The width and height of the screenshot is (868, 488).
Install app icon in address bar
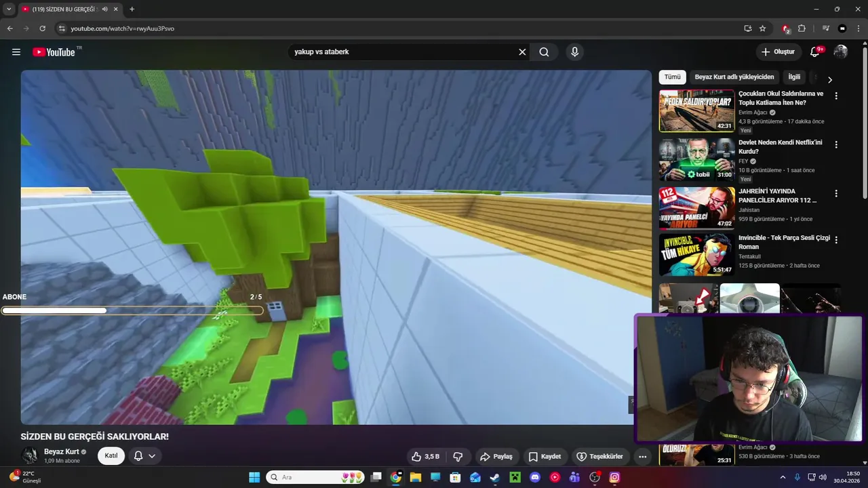point(747,28)
